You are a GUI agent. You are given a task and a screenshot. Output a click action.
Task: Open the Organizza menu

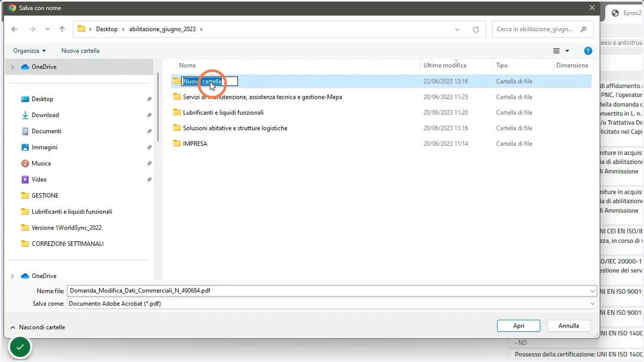pos(30,50)
